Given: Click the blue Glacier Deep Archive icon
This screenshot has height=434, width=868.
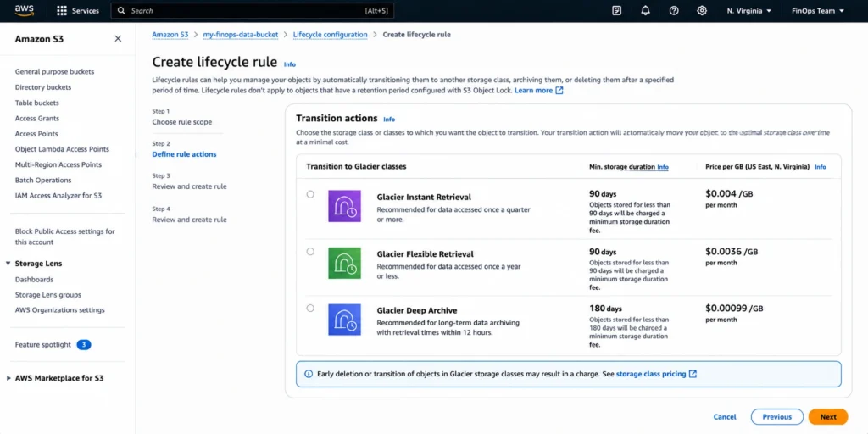Looking at the screenshot, I should pyautogui.click(x=344, y=320).
